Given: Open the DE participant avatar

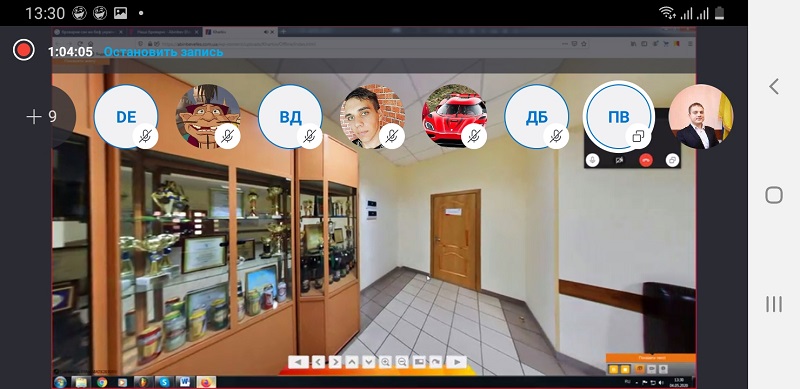Looking at the screenshot, I should point(126,117).
